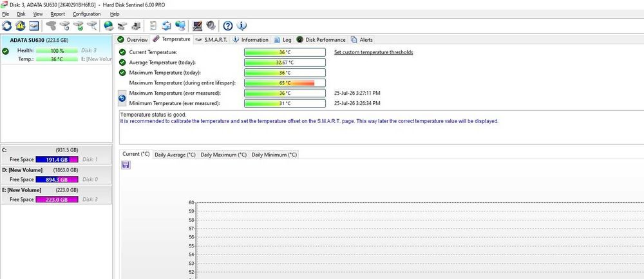Screen dimensions: 644x279
Task: Click the printer with disk toolbar icon
Action: click(136, 26)
